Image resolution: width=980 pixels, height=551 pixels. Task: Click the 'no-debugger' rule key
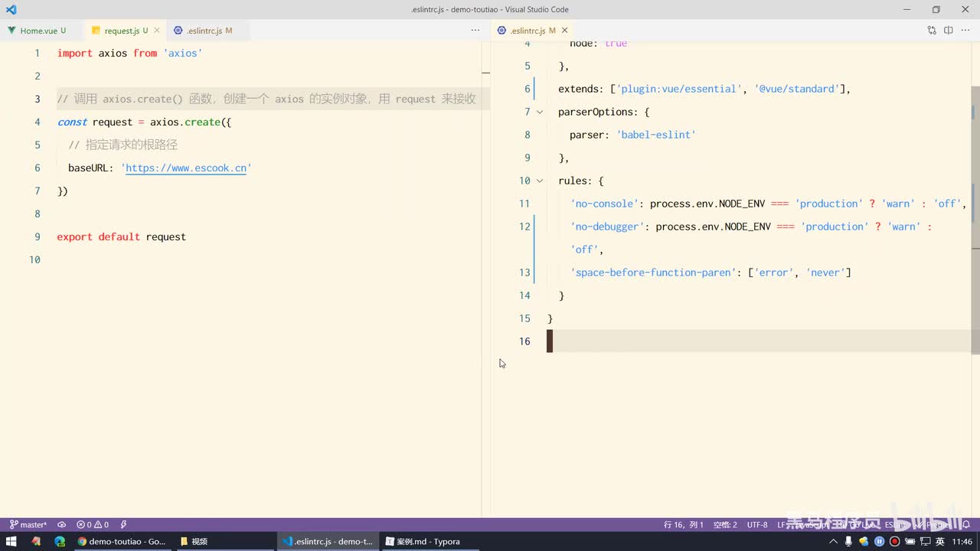(606, 227)
